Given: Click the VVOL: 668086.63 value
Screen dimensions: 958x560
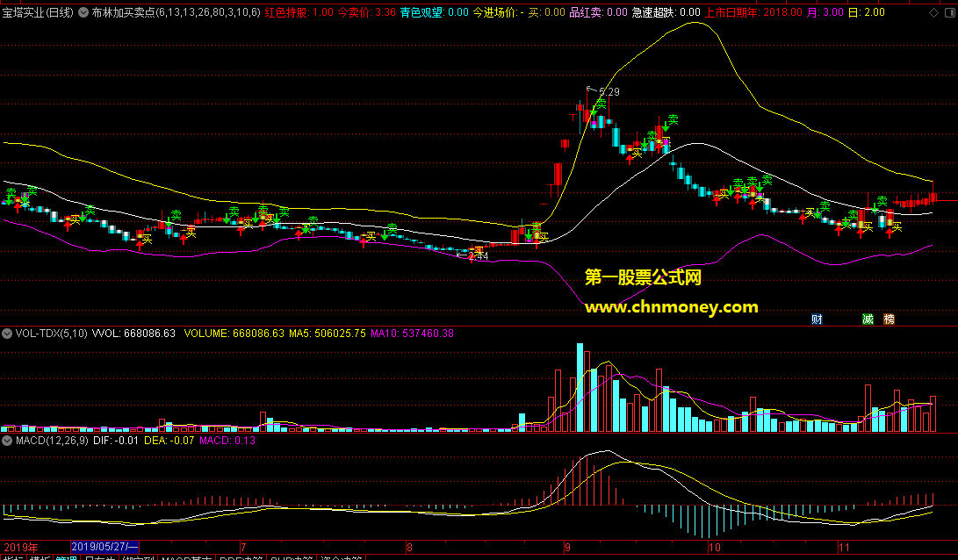Looking at the screenshot, I should 133,334.
